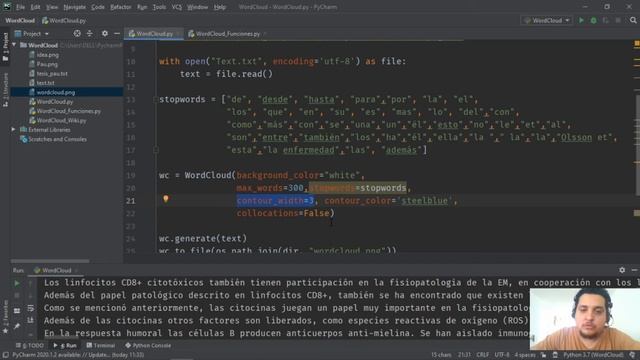640x360 pixels.
Task: Click Collapse All icon in Project panel
Action: click(89, 33)
